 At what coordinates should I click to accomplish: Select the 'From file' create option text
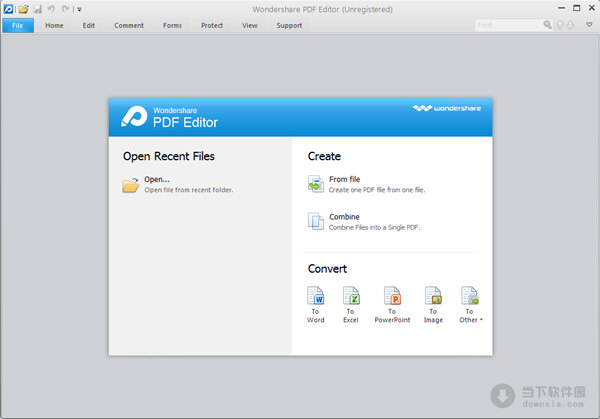coord(344,179)
